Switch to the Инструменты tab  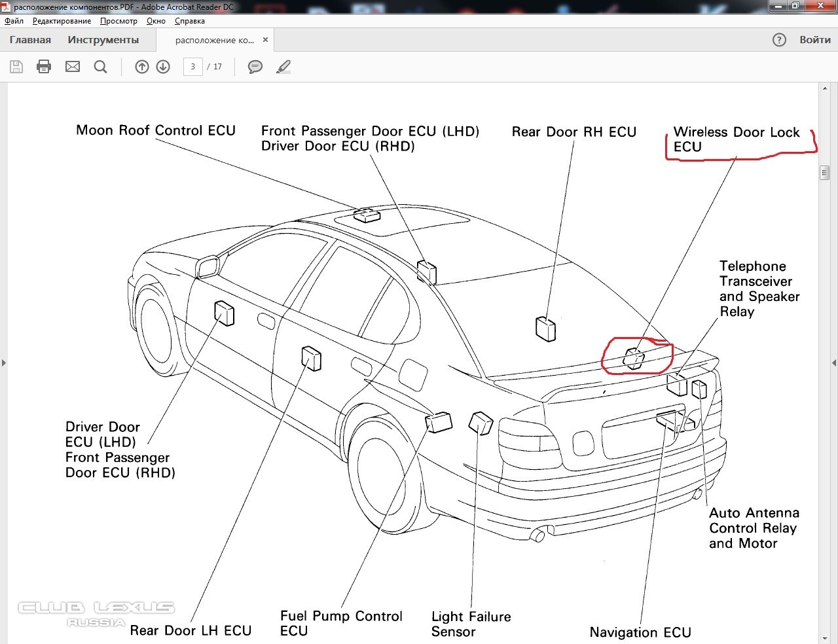[103, 40]
